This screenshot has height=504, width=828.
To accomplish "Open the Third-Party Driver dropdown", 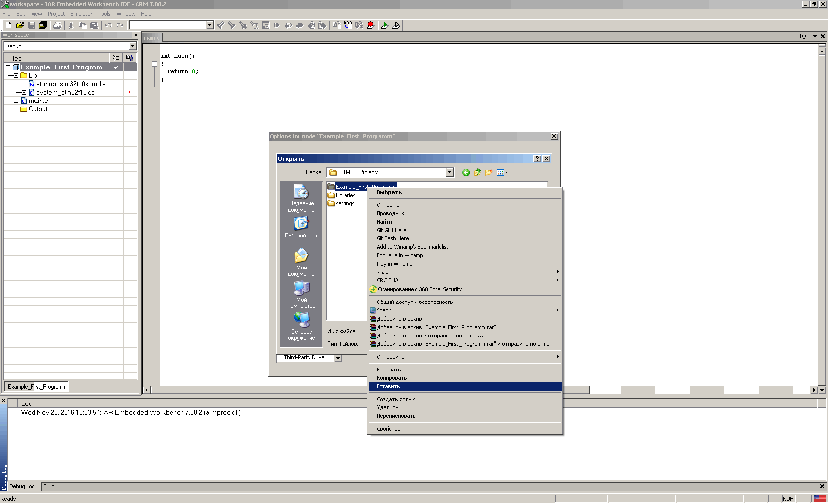I will 338,358.
